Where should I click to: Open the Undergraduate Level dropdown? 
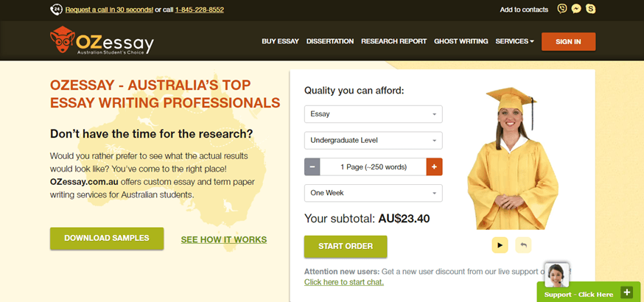[374, 141]
